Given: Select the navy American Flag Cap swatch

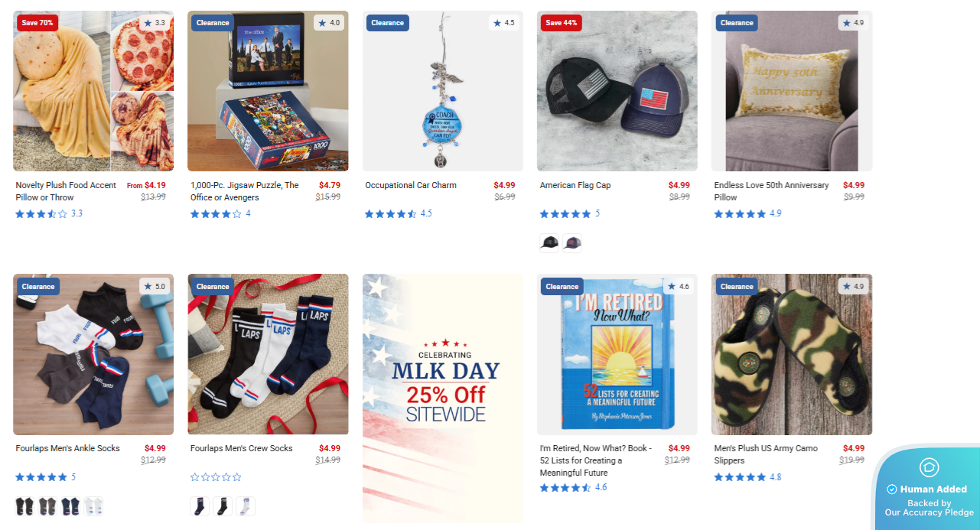Looking at the screenshot, I should tap(572, 243).
